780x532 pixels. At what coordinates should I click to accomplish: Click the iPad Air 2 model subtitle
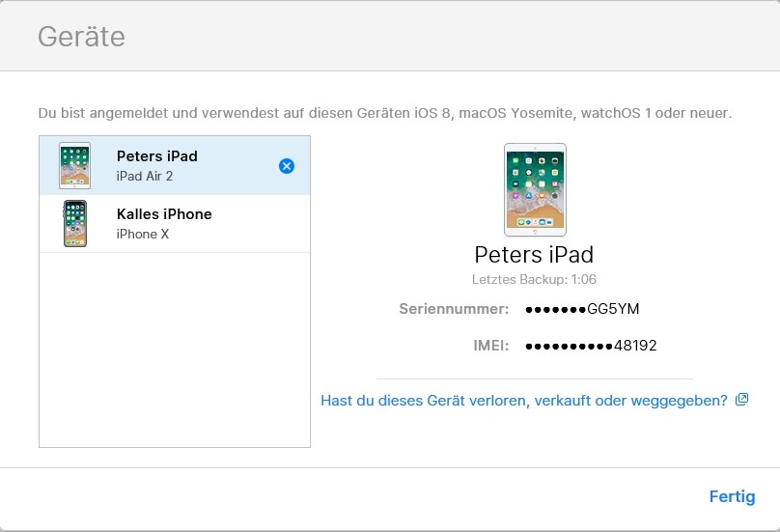(145, 176)
